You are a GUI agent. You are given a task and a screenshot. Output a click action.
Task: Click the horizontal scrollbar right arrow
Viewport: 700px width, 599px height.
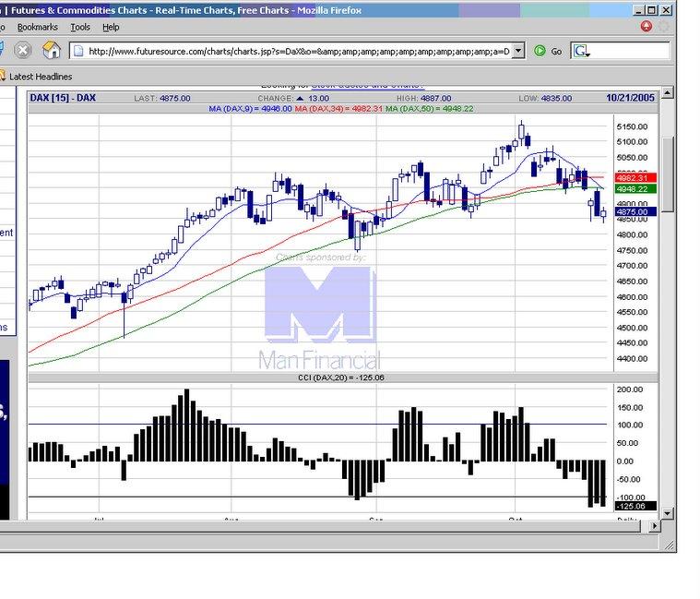tap(655, 526)
